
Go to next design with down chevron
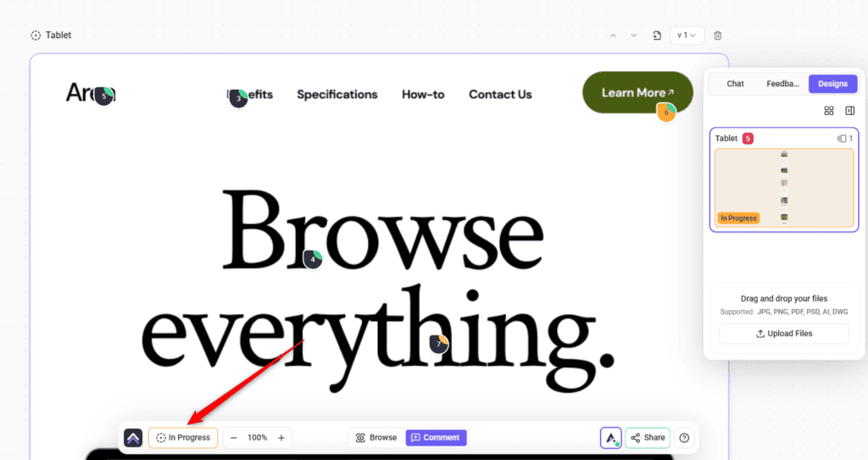click(x=634, y=36)
